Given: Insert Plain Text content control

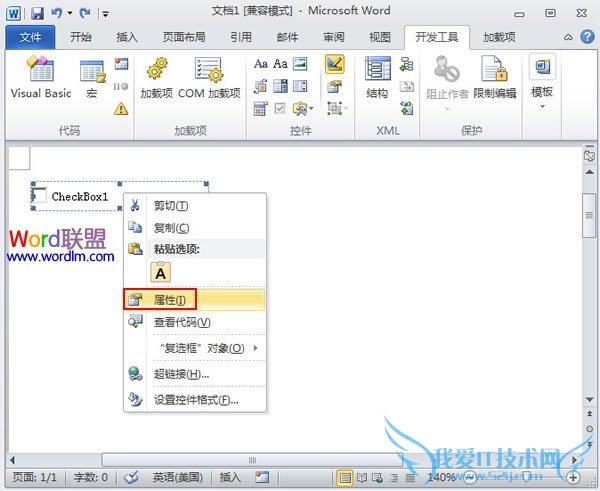Looking at the screenshot, I should click(x=280, y=64).
